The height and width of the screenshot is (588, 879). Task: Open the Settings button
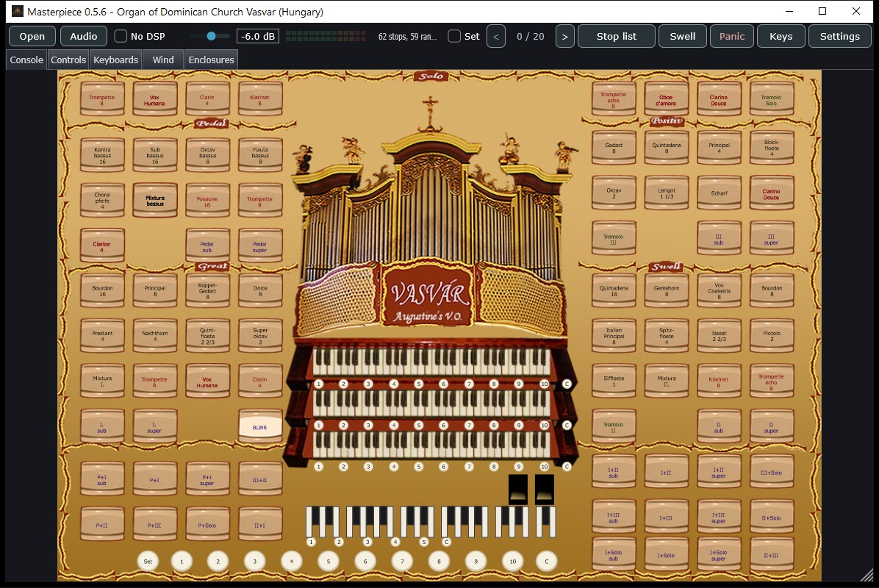pyautogui.click(x=839, y=37)
